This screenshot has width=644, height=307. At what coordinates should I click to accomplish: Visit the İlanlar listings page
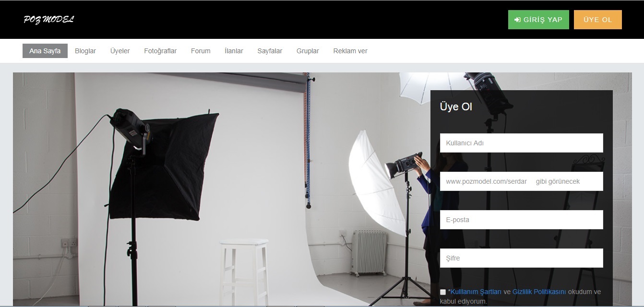[234, 51]
